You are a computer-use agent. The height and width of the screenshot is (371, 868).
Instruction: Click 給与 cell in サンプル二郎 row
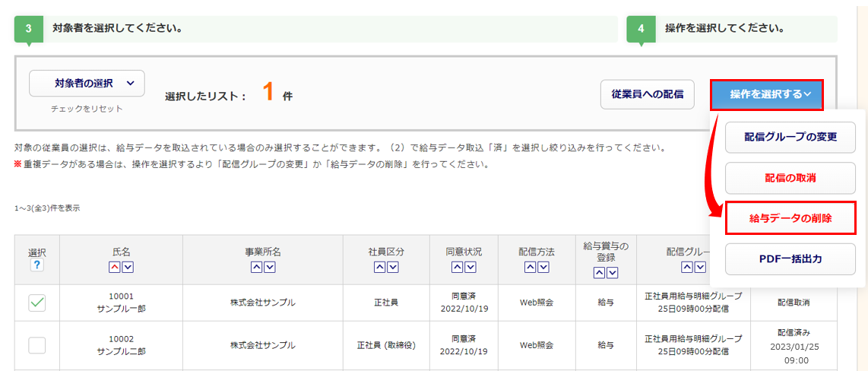tap(606, 345)
